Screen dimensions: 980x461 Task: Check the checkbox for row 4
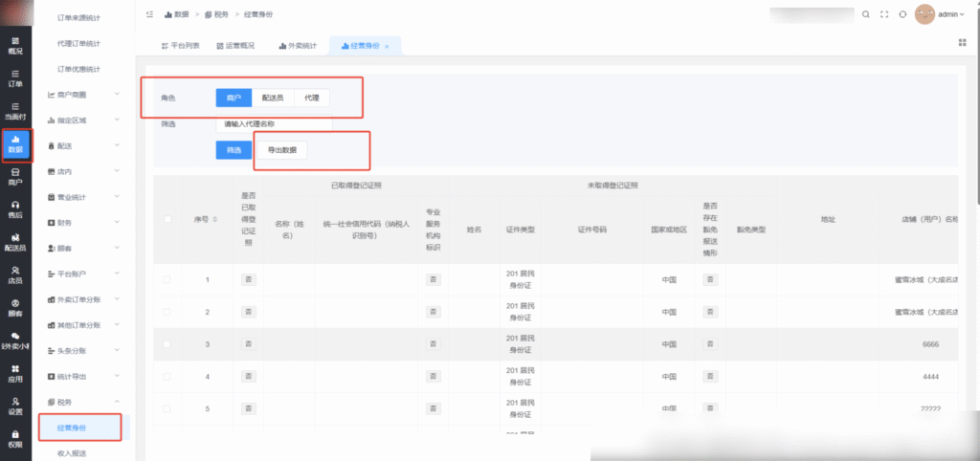tap(167, 377)
